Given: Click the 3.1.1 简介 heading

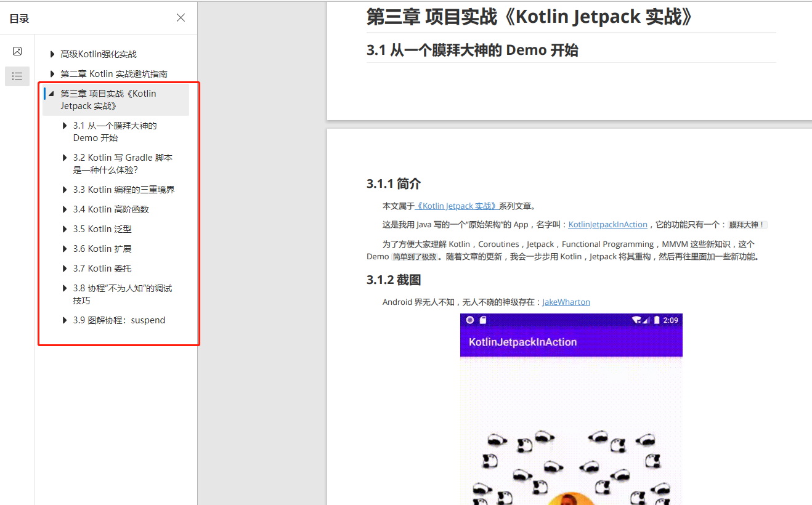Looking at the screenshot, I should (x=394, y=184).
